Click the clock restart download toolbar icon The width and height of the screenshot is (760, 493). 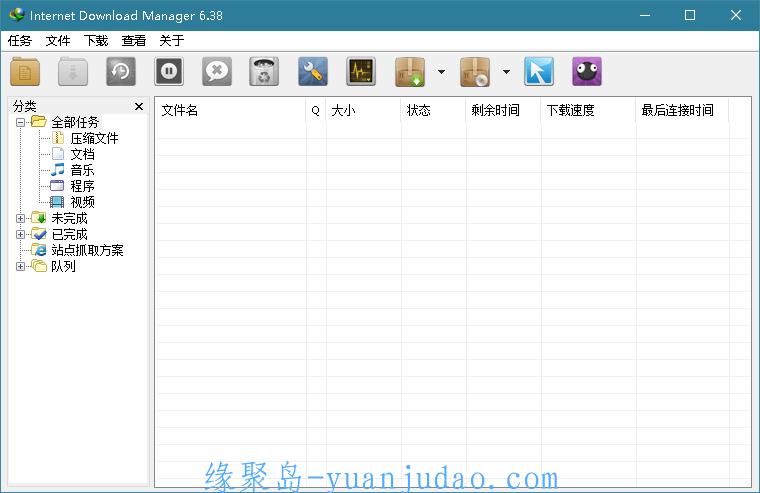coord(121,72)
